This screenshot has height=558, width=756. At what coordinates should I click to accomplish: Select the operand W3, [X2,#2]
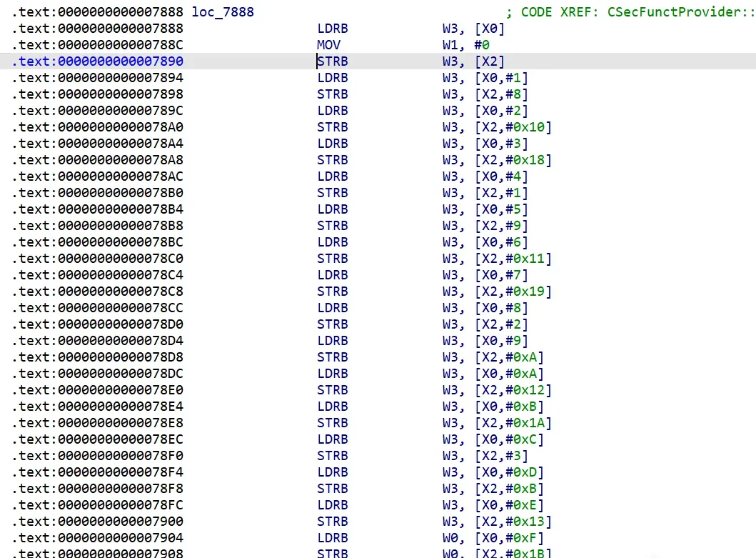tap(485, 324)
